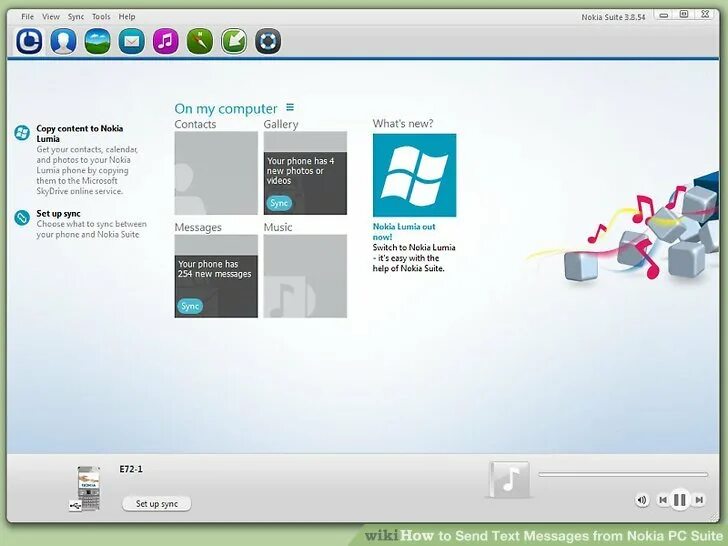The image size is (728, 546).
Task: Click the Messages heading text
Action: click(x=198, y=228)
